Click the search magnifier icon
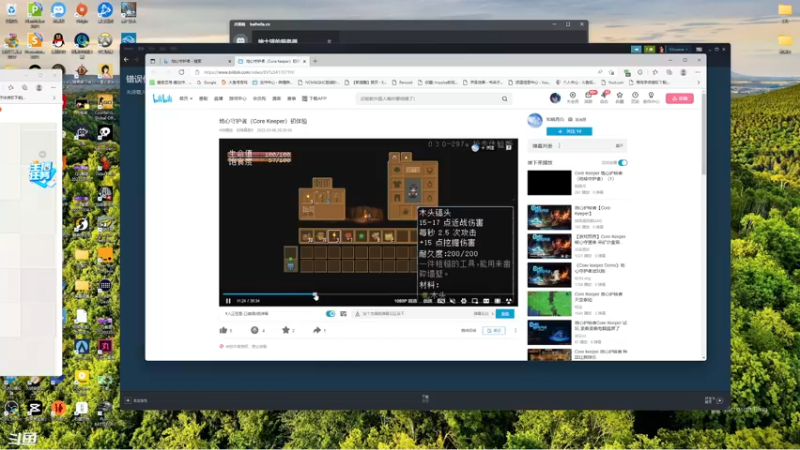The width and height of the screenshot is (800, 450). click(x=505, y=98)
